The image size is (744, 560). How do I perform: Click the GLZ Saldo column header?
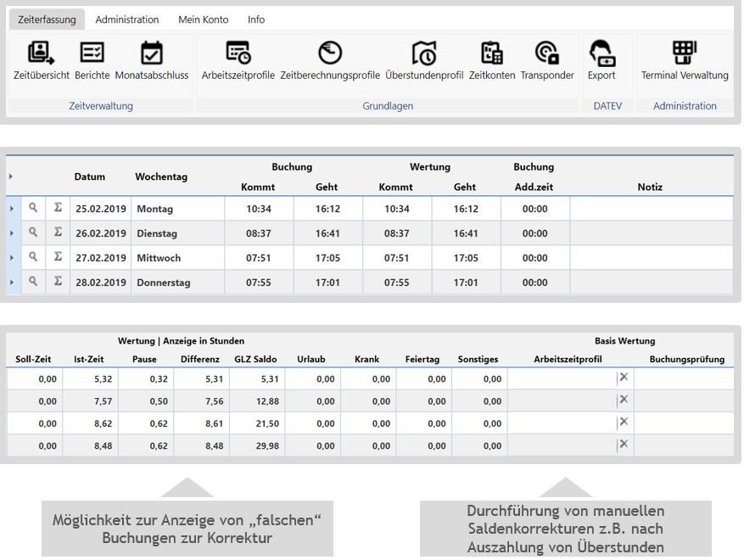pos(255,359)
